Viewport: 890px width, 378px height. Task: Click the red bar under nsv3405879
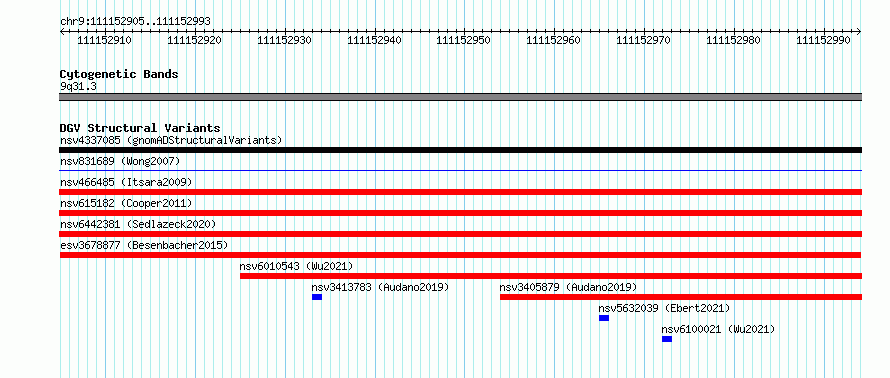(681, 297)
